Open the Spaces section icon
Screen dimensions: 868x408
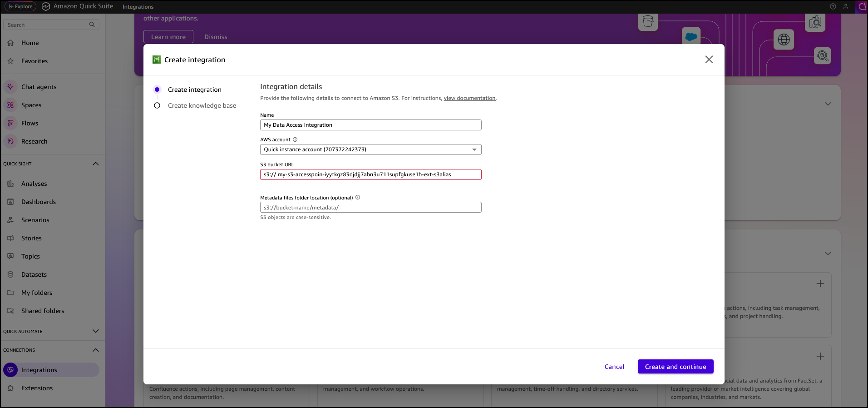[x=10, y=105]
